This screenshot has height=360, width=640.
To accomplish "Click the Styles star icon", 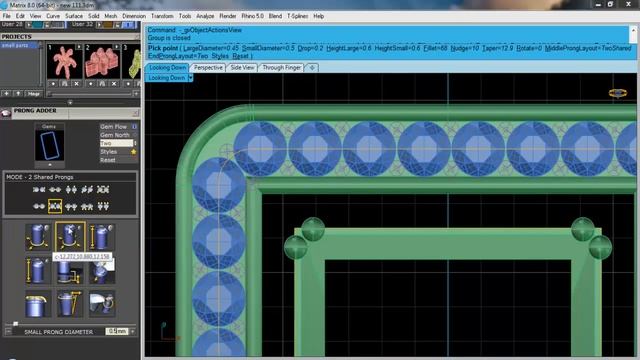I will coord(133,151).
